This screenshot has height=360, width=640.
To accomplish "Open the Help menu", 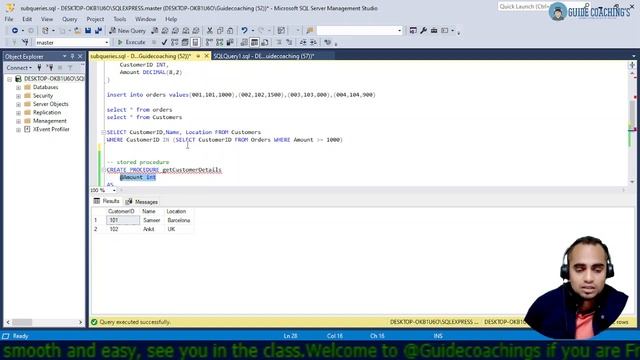I will [171, 19].
